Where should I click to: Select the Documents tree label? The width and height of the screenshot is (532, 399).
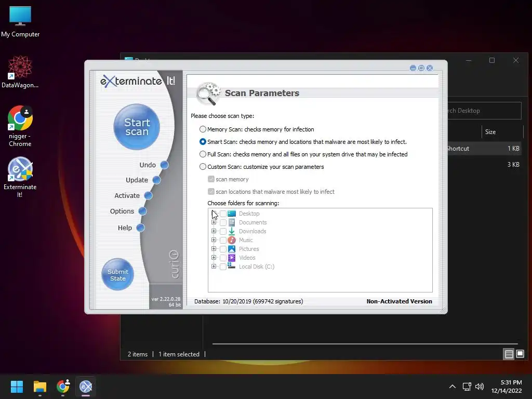pos(253,222)
